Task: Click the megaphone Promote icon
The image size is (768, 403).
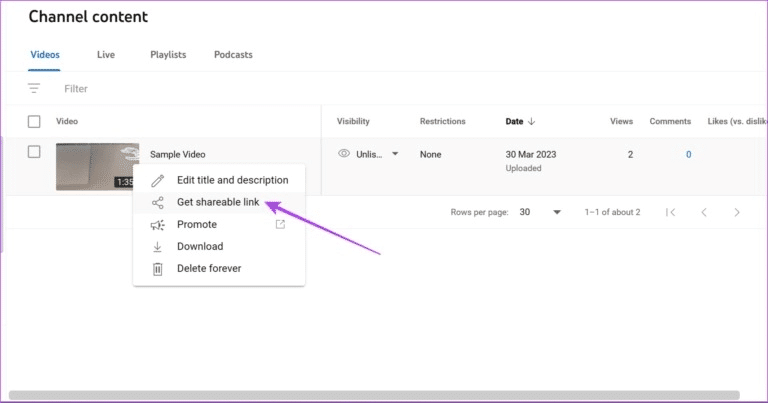Action: 157,225
